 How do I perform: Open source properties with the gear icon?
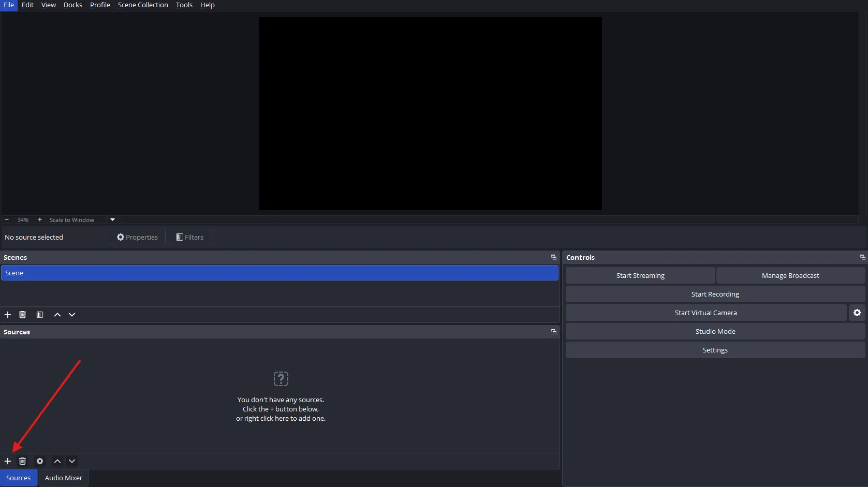[x=40, y=461]
